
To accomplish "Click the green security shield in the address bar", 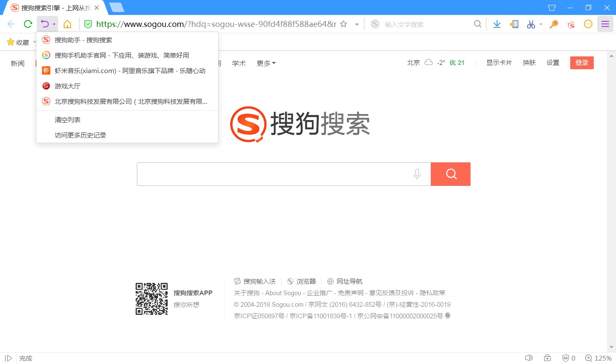I will point(88,24).
